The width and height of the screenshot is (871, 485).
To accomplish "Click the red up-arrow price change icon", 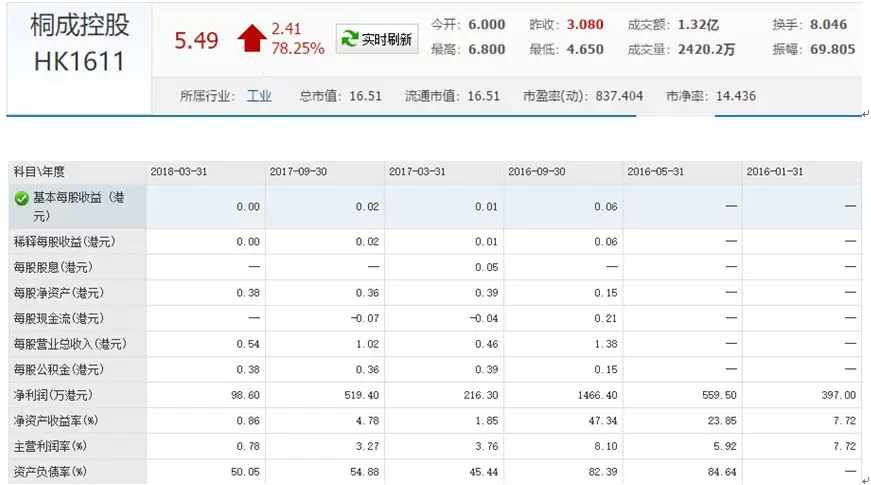I will click(x=252, y=38).
